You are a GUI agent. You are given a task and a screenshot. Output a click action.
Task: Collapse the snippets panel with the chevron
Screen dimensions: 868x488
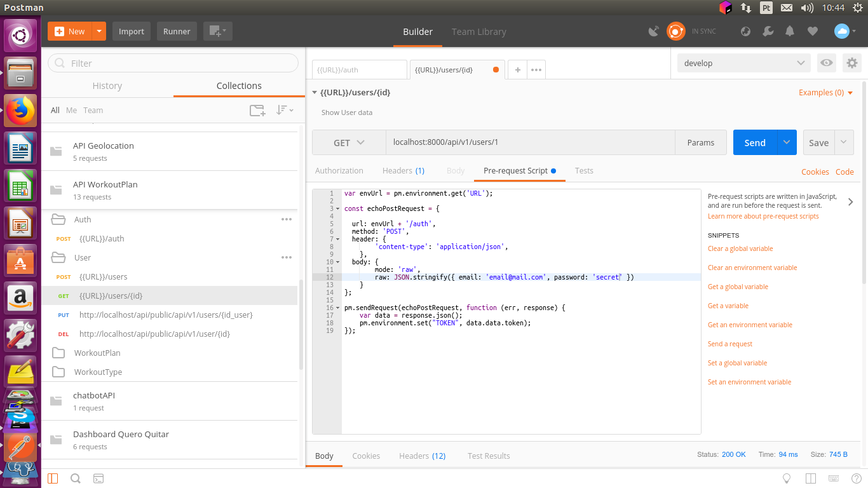pyautogui.click(x=850, y=202)
